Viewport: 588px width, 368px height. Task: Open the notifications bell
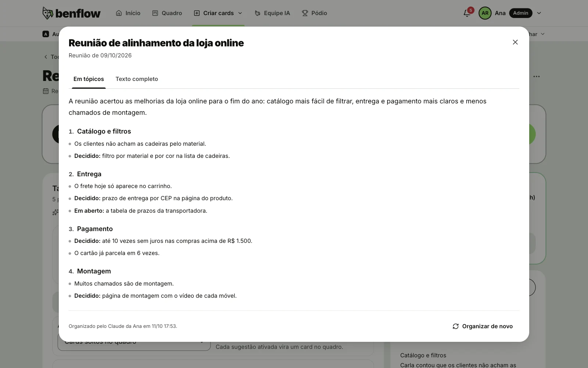coord(467,13)
